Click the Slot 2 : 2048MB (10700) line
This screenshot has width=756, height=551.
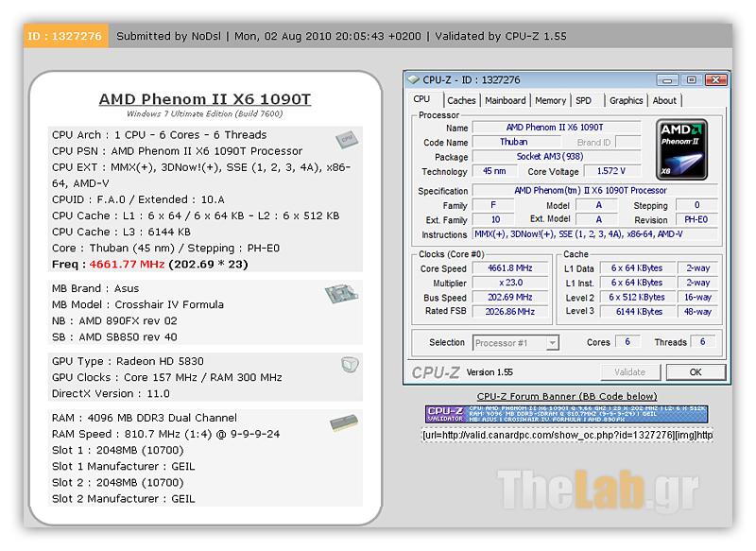tap(117, 483)
